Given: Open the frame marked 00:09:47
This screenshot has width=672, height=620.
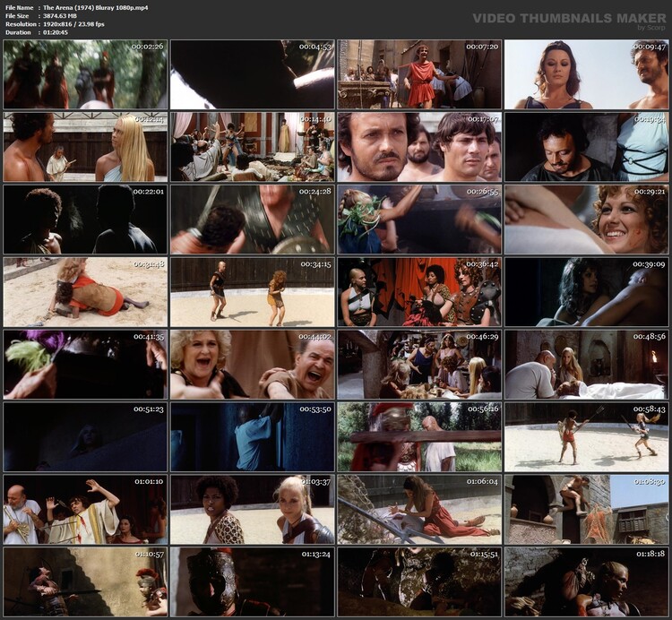Looking at the screenshot, I should [586, 74].
